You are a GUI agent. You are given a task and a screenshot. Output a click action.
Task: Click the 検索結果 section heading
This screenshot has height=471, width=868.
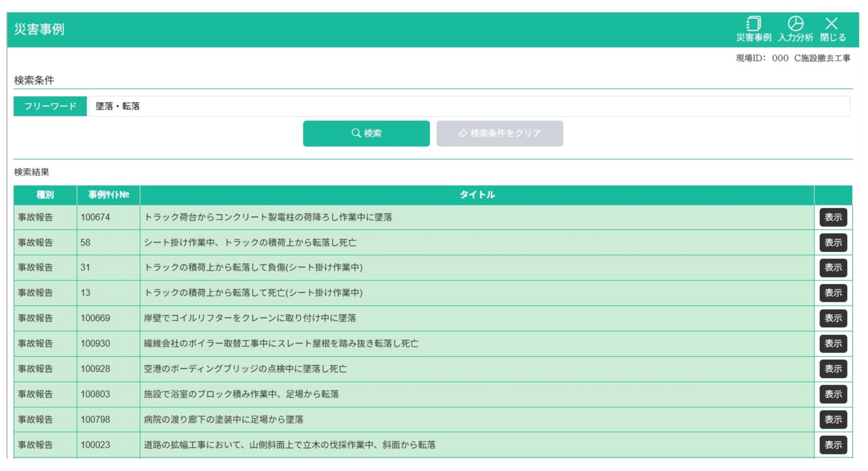(32, 172)
